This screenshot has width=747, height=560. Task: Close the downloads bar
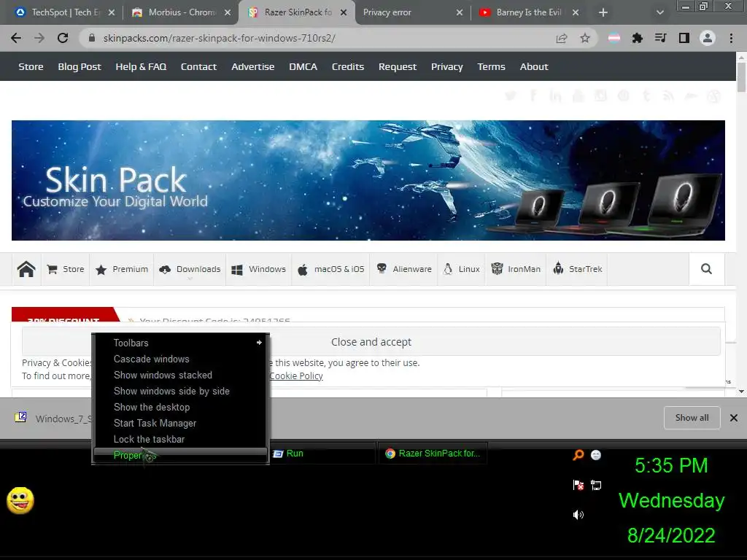coord(734,418)
